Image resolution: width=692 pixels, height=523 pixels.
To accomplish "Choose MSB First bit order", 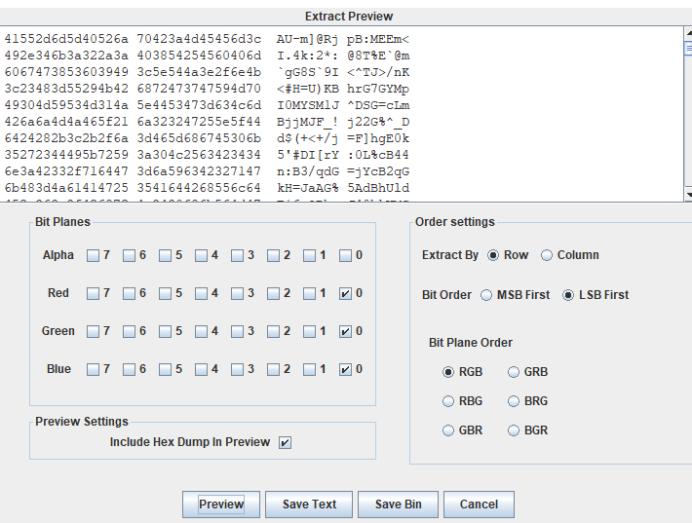I will click(486, 295).
